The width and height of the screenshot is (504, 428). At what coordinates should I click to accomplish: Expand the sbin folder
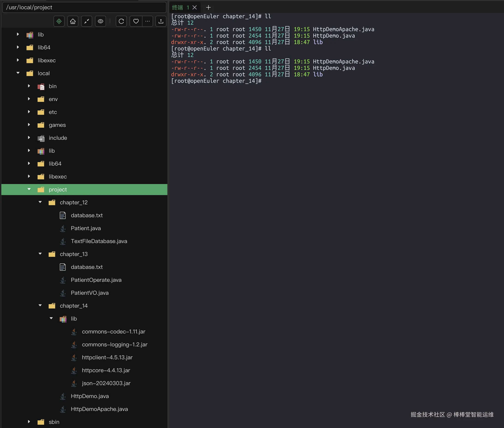29,422
